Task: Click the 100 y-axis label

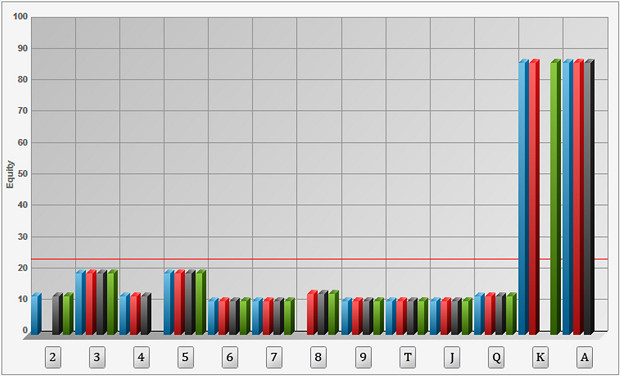Action: pos(21,17)
